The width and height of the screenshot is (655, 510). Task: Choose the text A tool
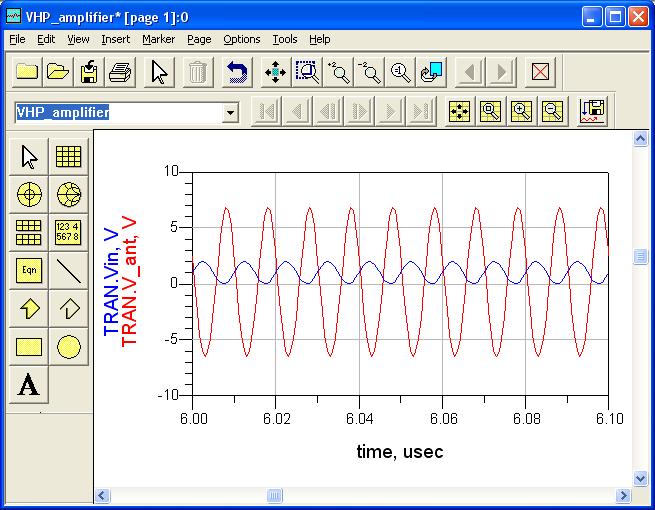[x=30, y=384]
